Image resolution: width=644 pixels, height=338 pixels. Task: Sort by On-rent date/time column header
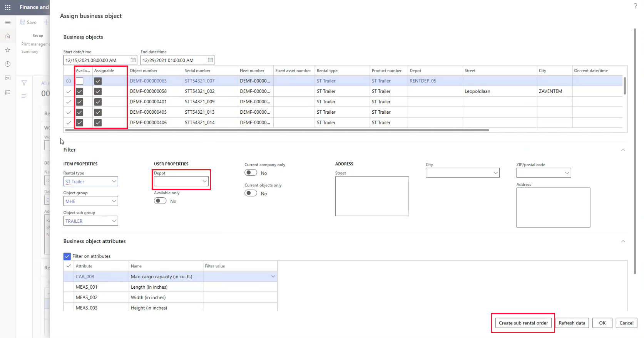click(590, 71)
